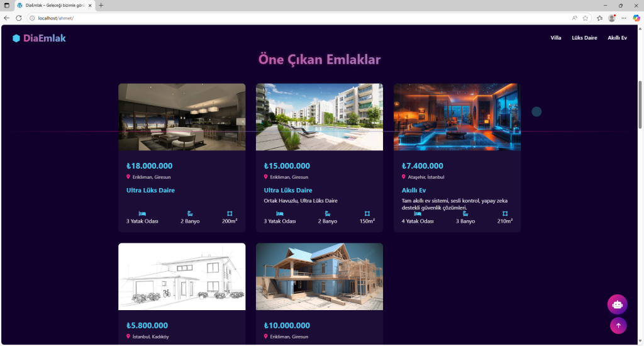
Task: Click the 4 Yatak Odası text
Action: tap(418, 221)
